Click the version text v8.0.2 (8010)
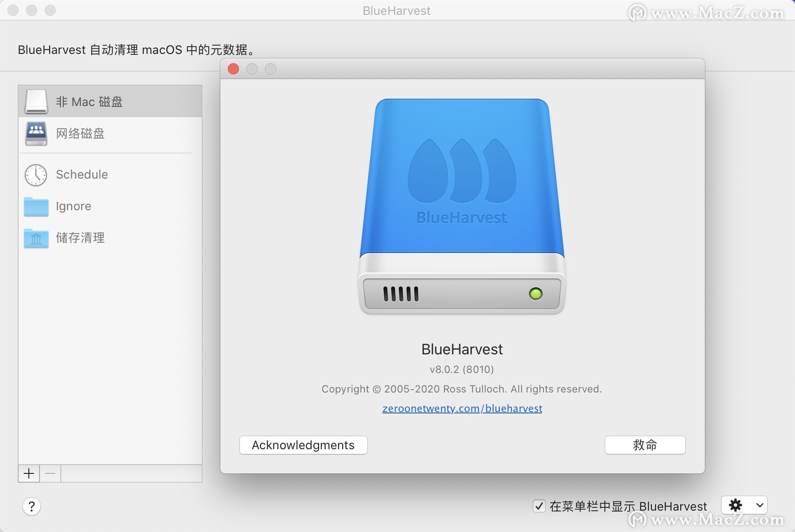Image resolution: width=795 pixels, height=532 pixels. pyautogui.click(x=462, y=369)
